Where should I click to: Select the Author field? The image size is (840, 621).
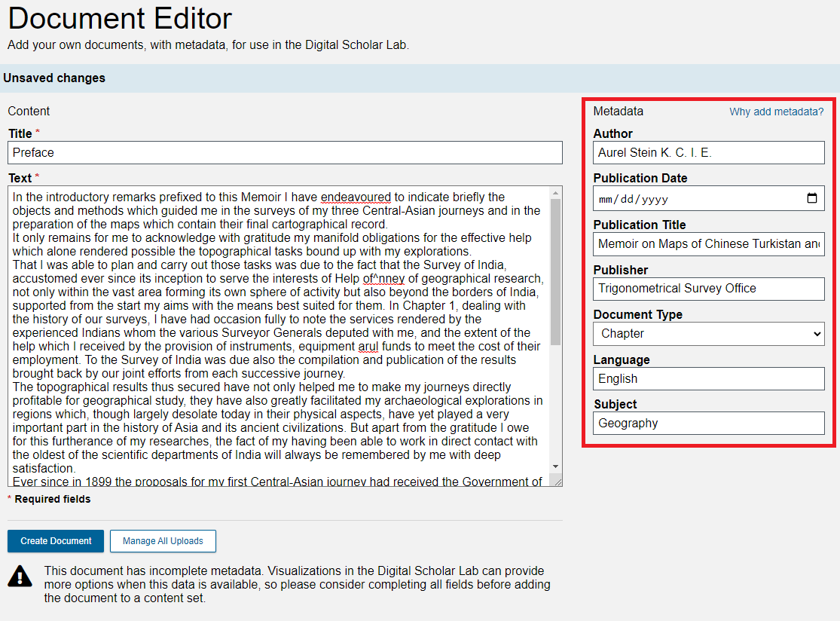pos(708,152)
